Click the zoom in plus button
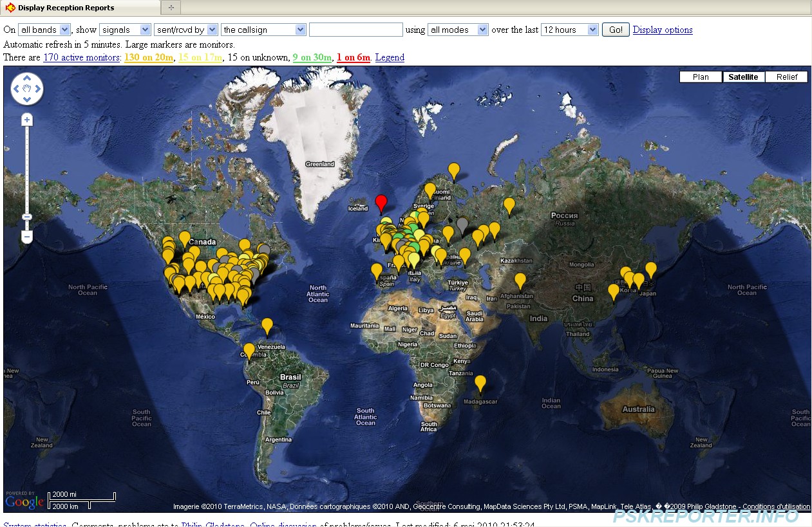The width and height of the screenshot is (812, 527). coord(27,120)
